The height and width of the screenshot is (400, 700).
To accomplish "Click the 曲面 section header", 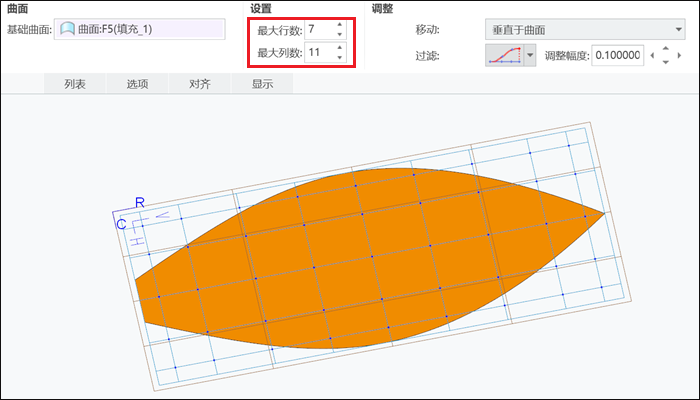I will coord(17,9).
